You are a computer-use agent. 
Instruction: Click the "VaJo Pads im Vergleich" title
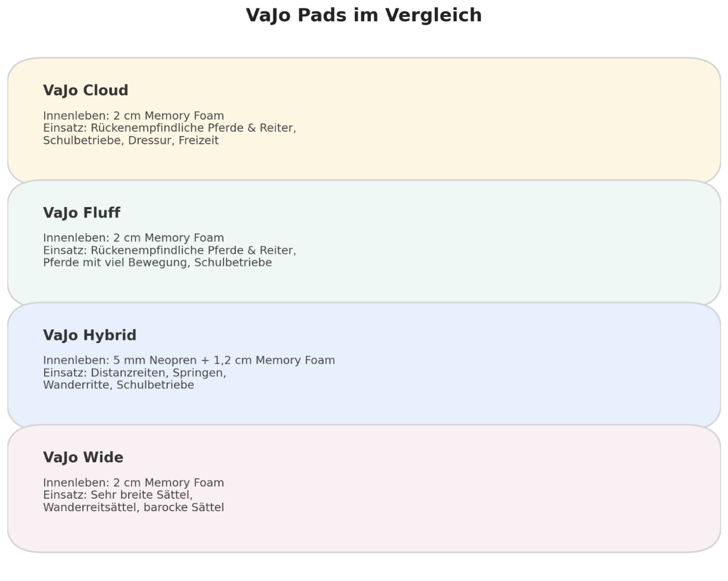[x=363, y=15]
